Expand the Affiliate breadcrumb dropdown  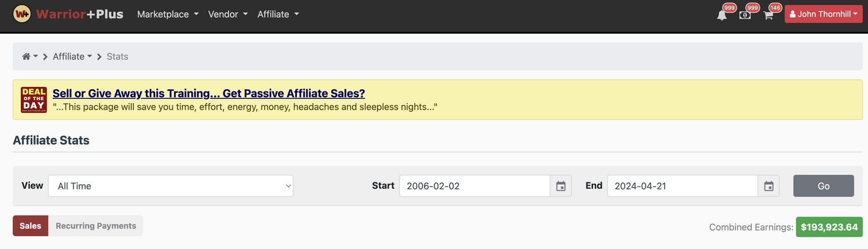coord(72,57)
